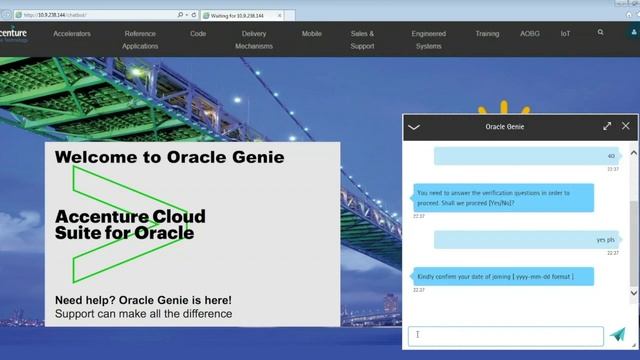Viewport: 640px width, 360px height.
Task: Close the Oracle Genie chat panel
Action: (626, 126)
